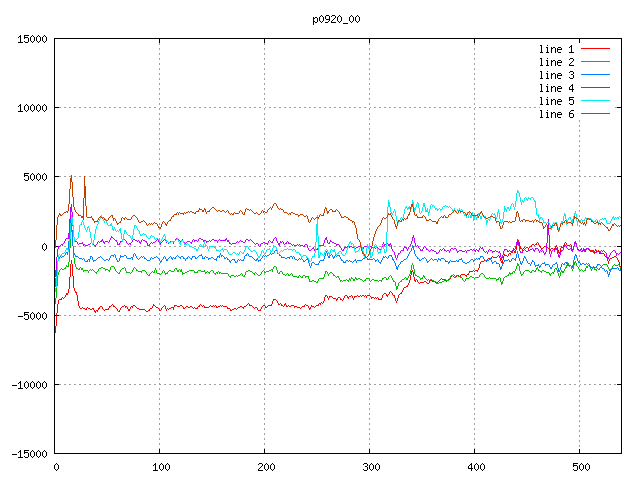Click the plot title p0920_00

point(336,19)
